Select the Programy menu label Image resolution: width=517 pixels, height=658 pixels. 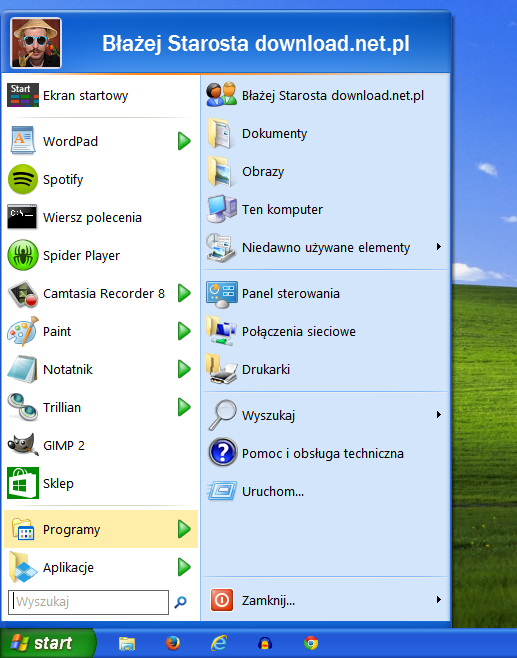pyautogui.click(x=71, y=530)
